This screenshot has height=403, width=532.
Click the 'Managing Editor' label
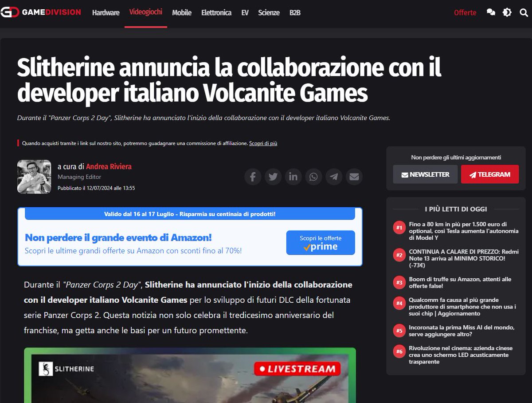click(79, 177)
